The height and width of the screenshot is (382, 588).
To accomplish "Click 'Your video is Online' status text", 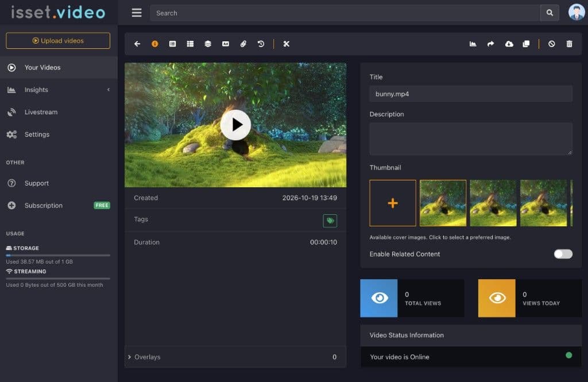I will click(400, 357).
